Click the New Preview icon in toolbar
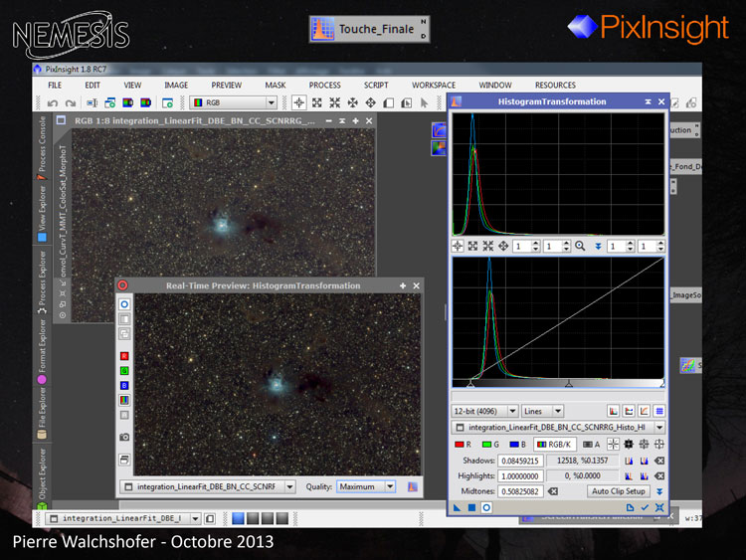 167,102
